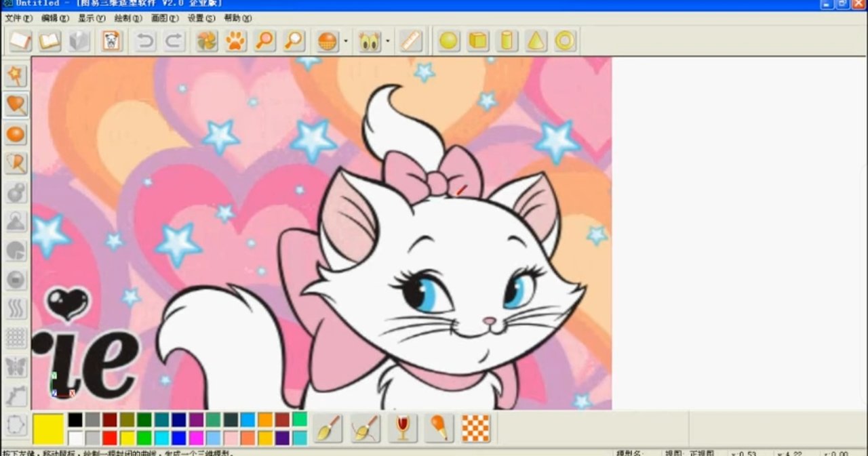Viewport: 868px width, 456px height.
Task: Click the dashed outline shape icon
Action: click(x=16, y=426)
